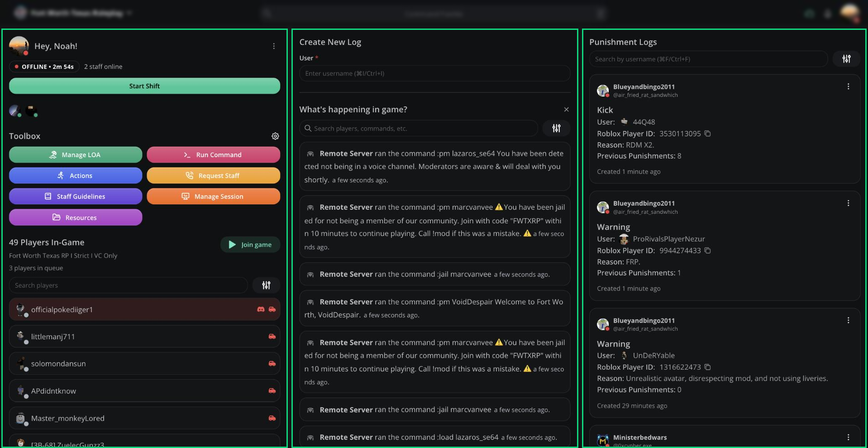
Task: Focus the Enter username field
Action: tap(434, 73)
